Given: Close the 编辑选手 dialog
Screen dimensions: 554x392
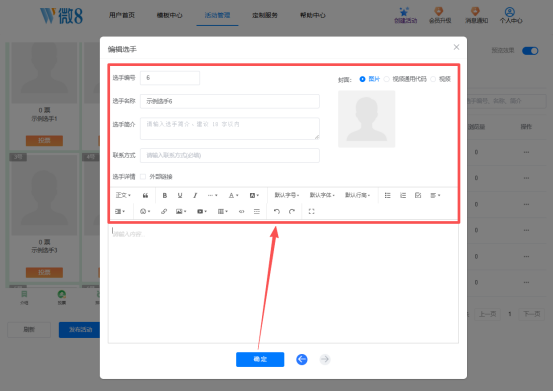Looking at the screenshot, I should coord(456,47).
